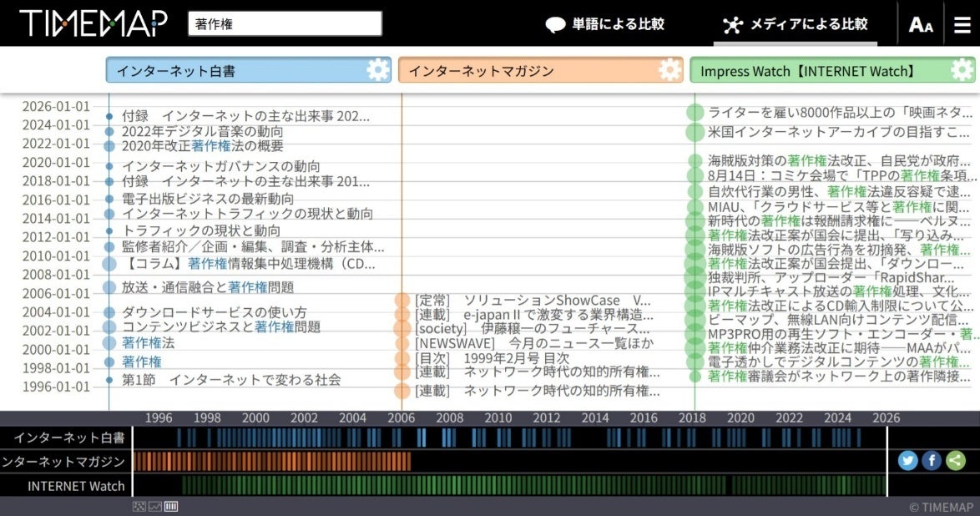The height and width of the screenshot is (516, 980).
Task: Click the dot beside 2022年デジタル音楽の動向
Action: 109,131
